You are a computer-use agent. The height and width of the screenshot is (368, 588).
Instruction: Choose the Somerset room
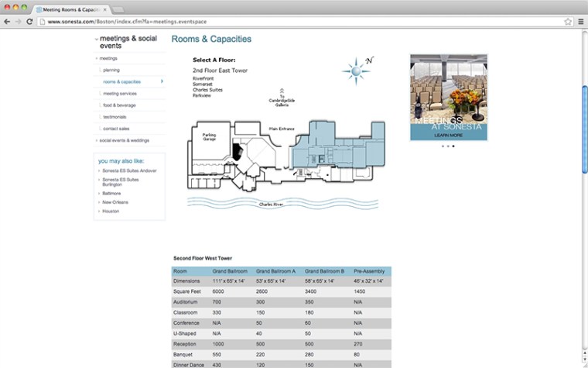[x=203, y=84]
